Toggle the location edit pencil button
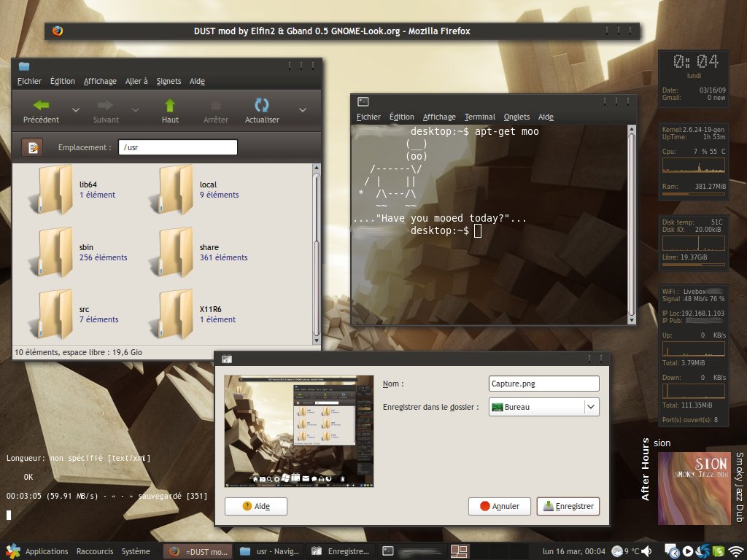Screen dimensions: 747x560 (32, 147)
